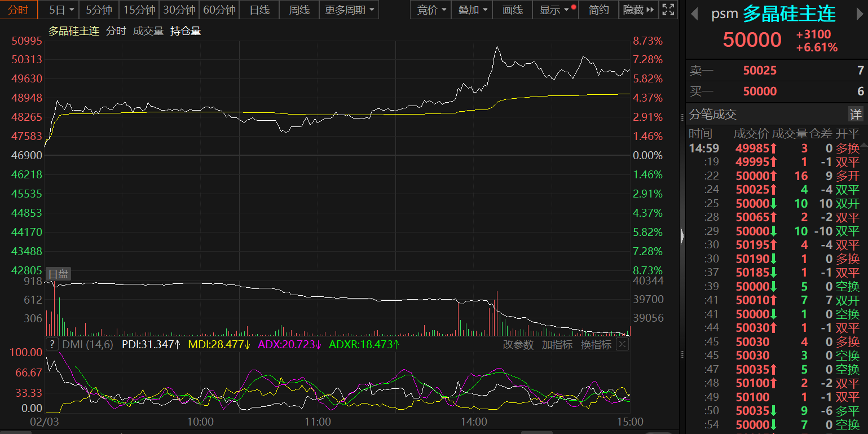Select the MDI:28.477 indicator value
This screenshot has height=434, width=868.
pos(220,344)
